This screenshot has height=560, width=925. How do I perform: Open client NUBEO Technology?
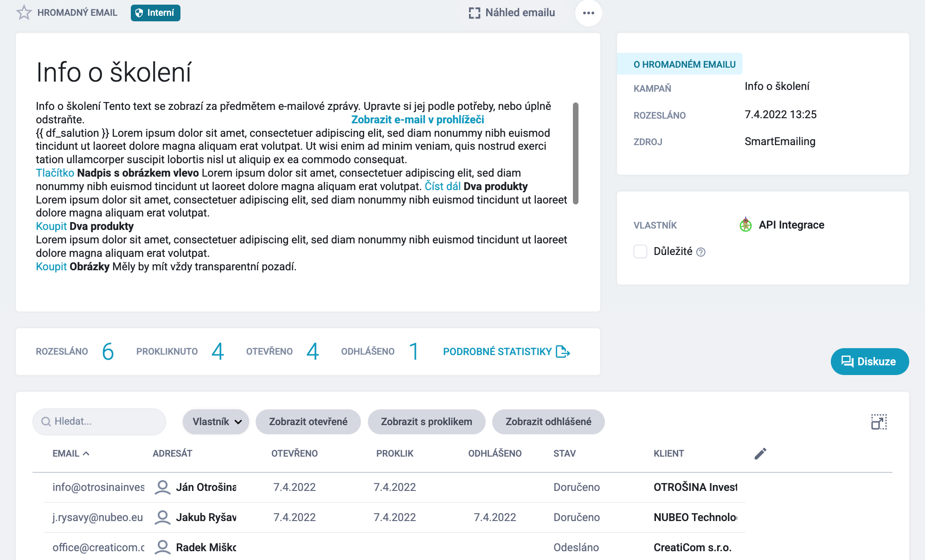pyautogui.click(x=695, y=517)
